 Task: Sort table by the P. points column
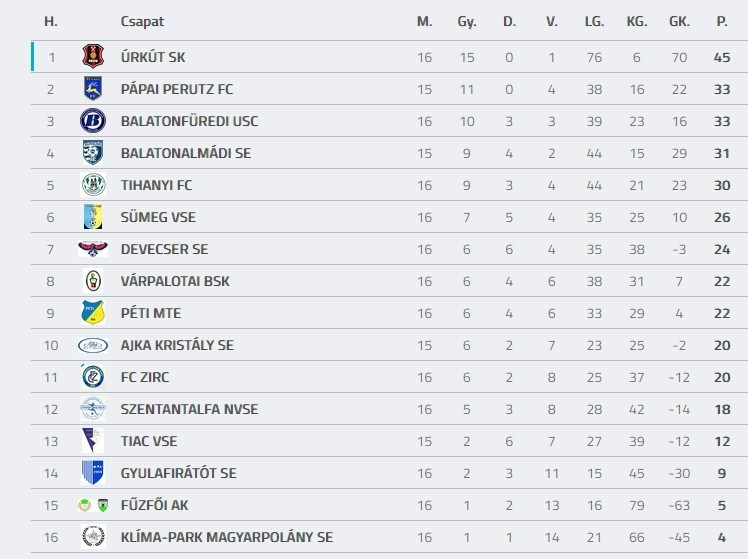pos(722,21)
